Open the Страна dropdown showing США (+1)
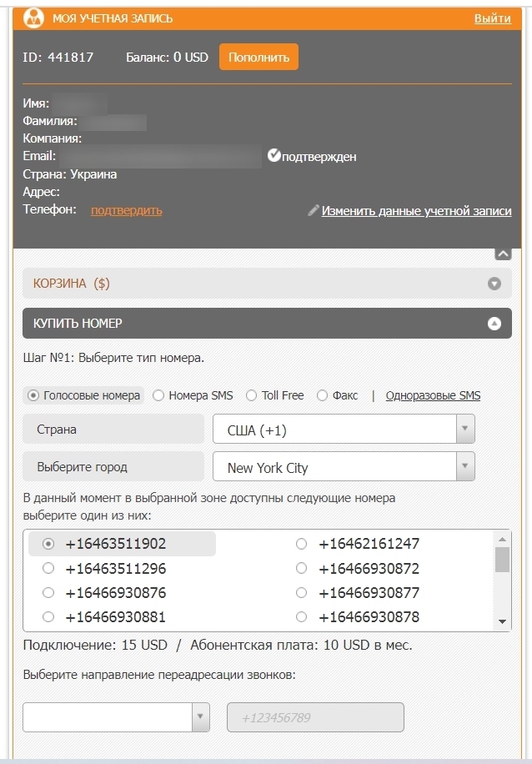 tap(344, 429)
